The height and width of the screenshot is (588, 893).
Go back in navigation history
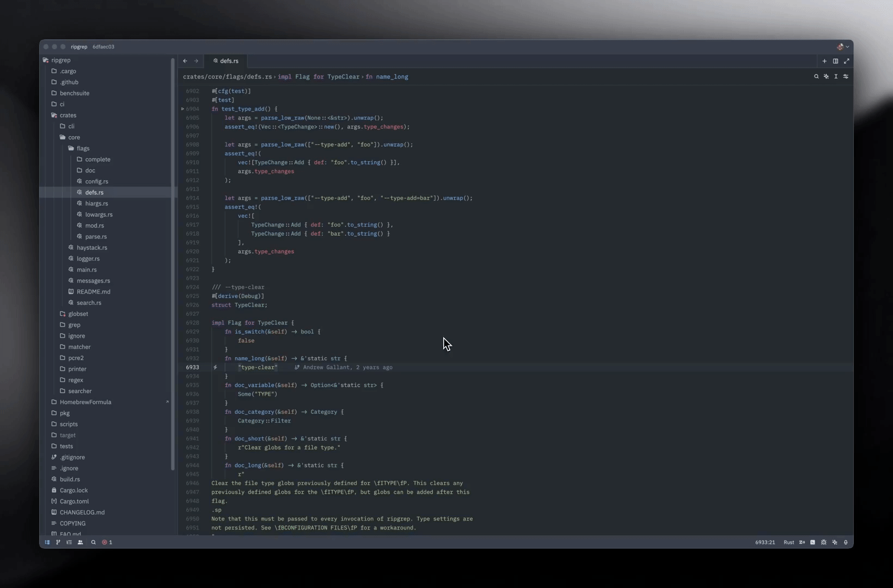click(x=185, y=61)
